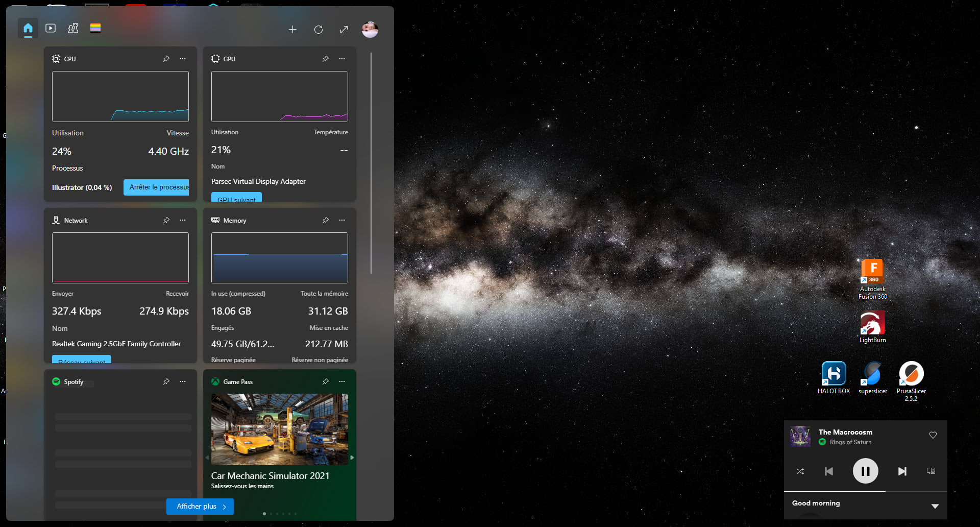Skip to previous track in Spotify
980x527 pixels.
coord(829,471)
